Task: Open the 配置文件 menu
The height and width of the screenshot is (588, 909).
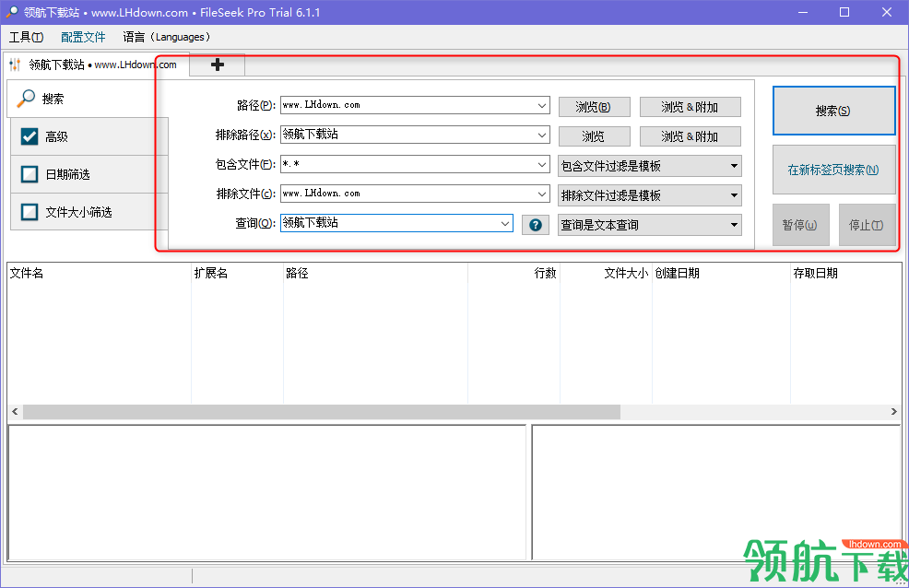Action: (x=83, y=37)
